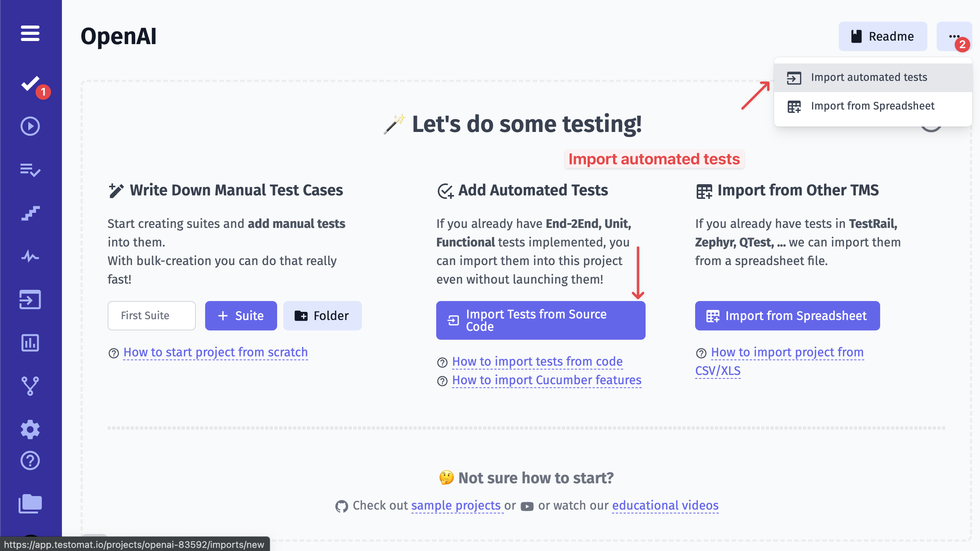Toggle the help question mark icon in sidebar
The height and width of the screenshot is (551, 980).
(x=30, y=460)
